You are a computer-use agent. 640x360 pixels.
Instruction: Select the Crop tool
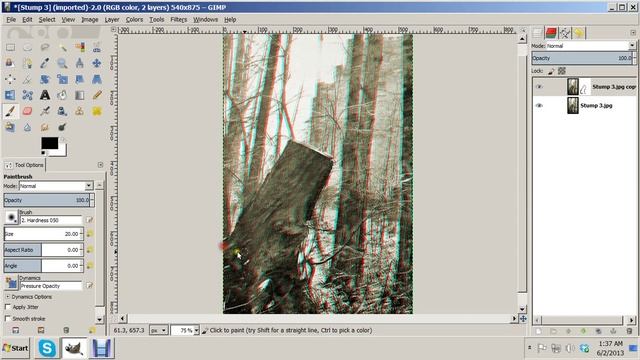(x=27, y=79)
